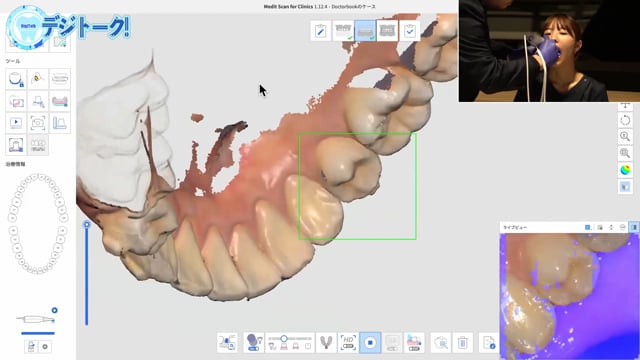Switch to the case form pencil stage
The width and height of the screenshot is (640, 360).
click(x=321, y=31)
